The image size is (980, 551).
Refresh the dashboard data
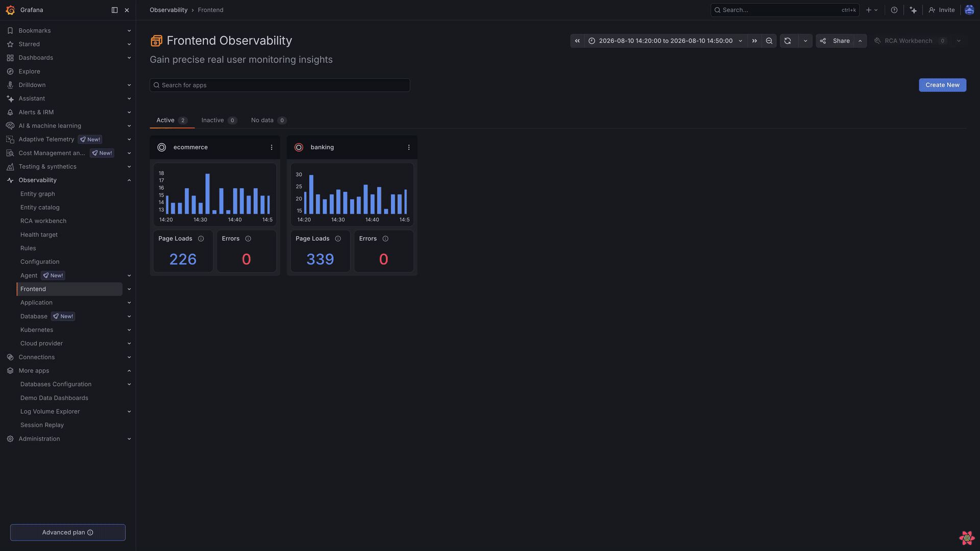pos(788,41)
